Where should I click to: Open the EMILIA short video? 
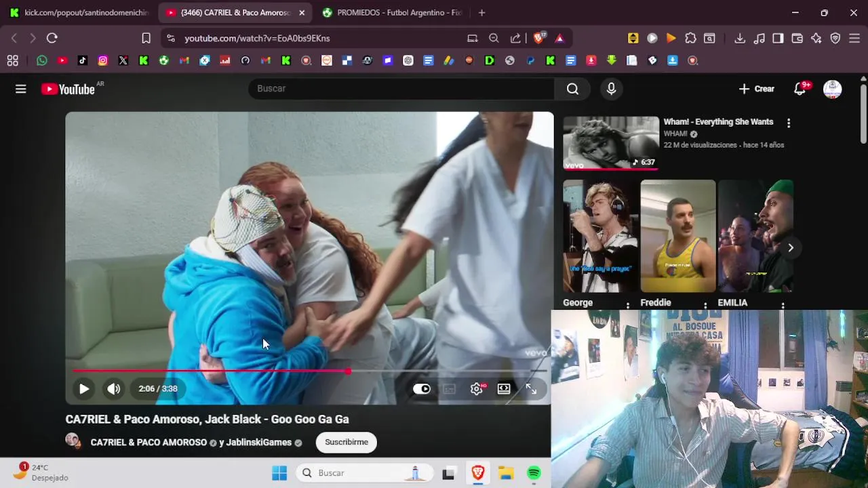pyautogui.click(x=755, y=236)
